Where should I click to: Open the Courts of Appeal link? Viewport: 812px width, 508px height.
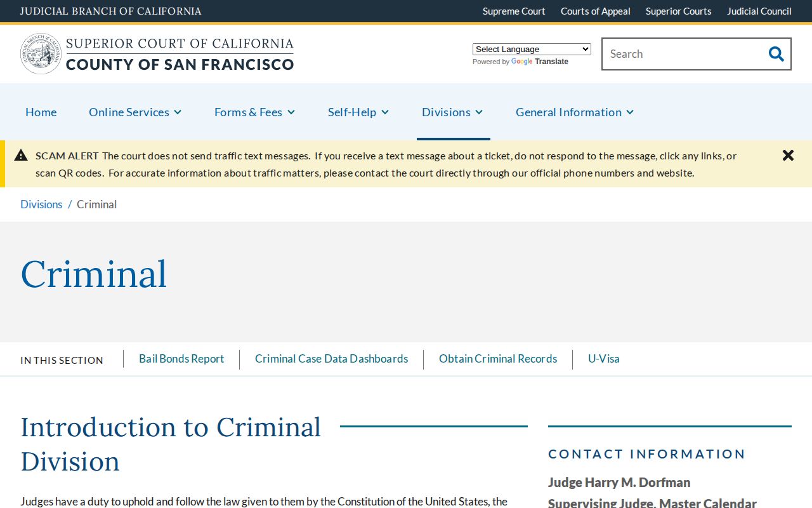(x=596, y=11)
